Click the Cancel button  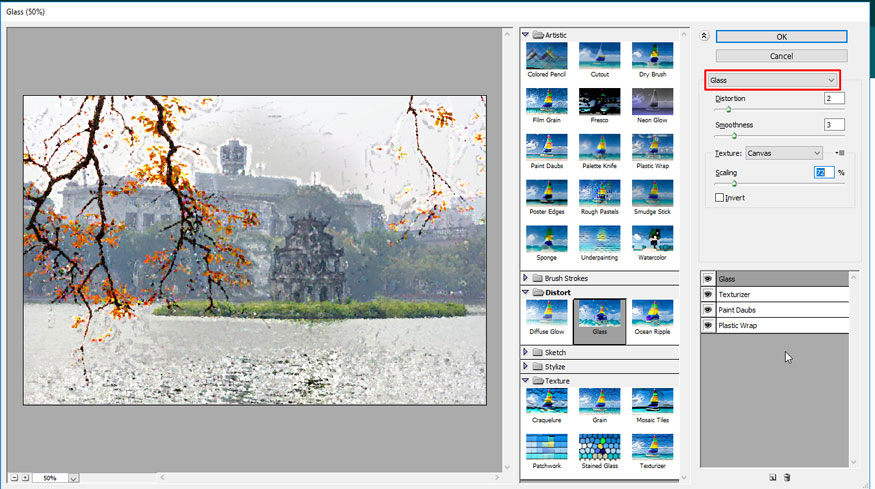781,56
